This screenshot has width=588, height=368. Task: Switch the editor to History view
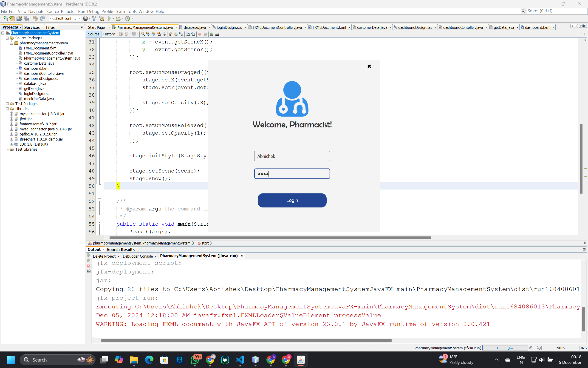tap(109, 34)
